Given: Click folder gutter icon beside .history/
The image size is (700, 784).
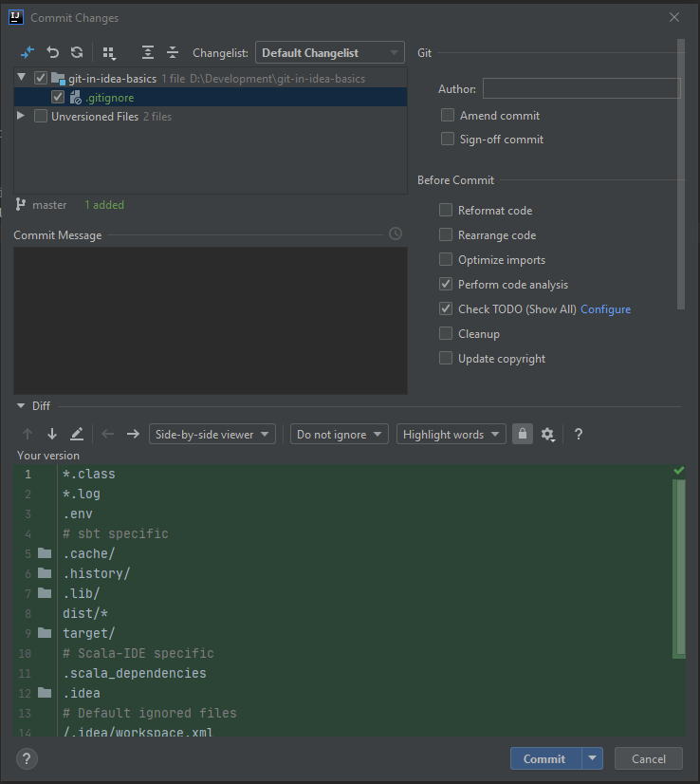Looking at the screenshot, I should point(45,573).
